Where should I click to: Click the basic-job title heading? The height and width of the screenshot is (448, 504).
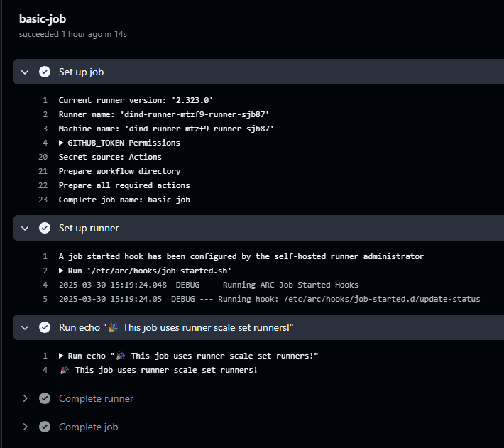[x=43, y=19]
